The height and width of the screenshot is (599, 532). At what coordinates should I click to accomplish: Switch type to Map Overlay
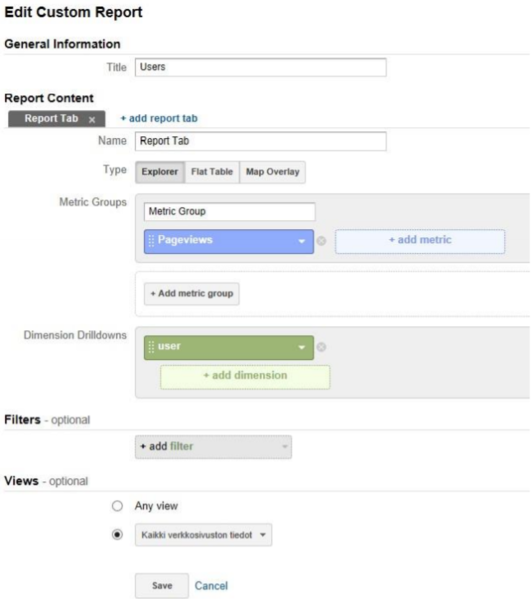(272, 172)
